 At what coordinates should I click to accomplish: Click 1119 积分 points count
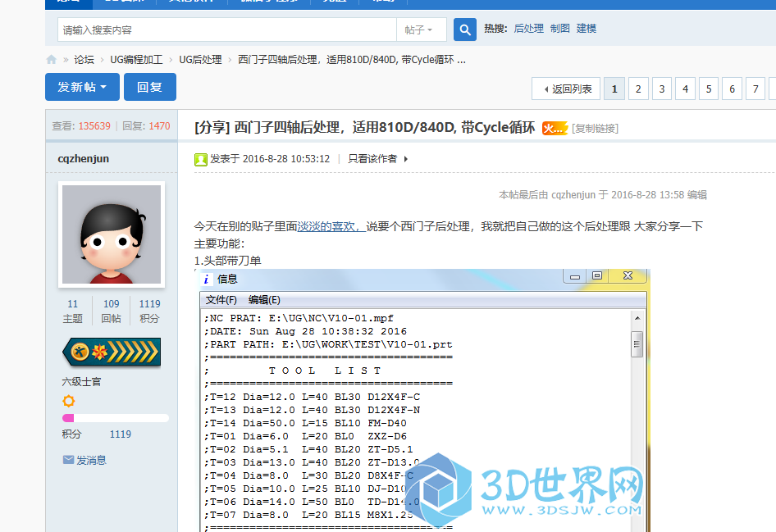[x=149, y=311]
